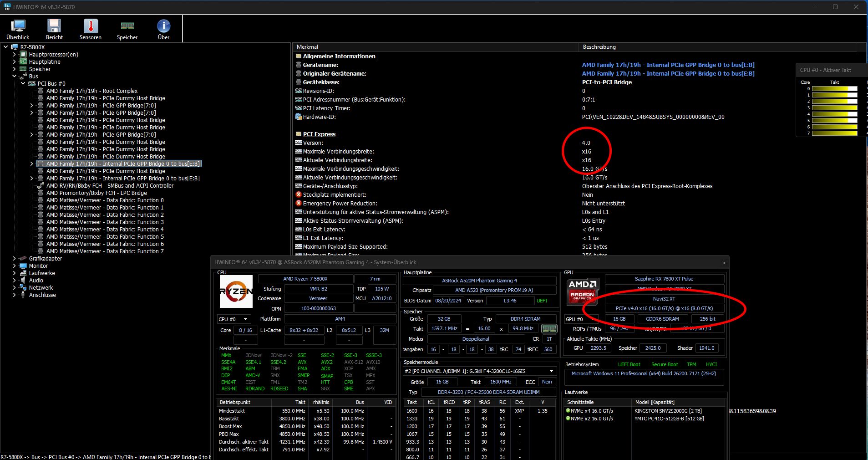The width and height of the screenshot is (868, 460).
Task: Click the PCI Bus #0 node icon
Action: [32, 83]
